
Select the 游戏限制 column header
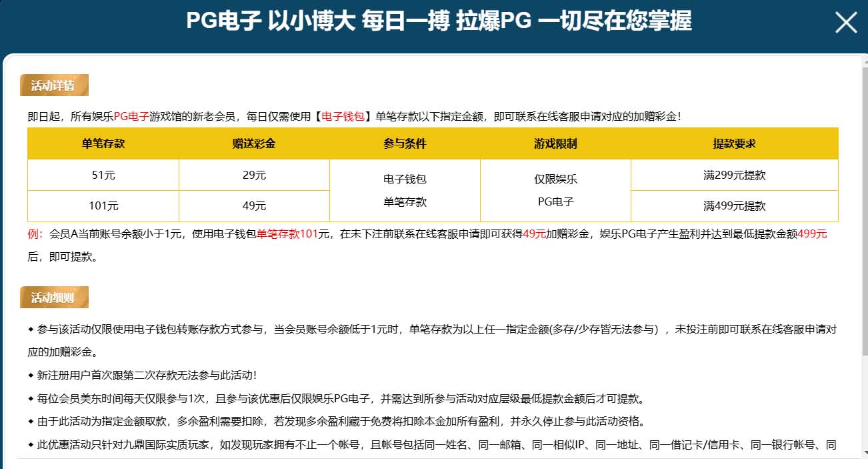coord(555,143)
